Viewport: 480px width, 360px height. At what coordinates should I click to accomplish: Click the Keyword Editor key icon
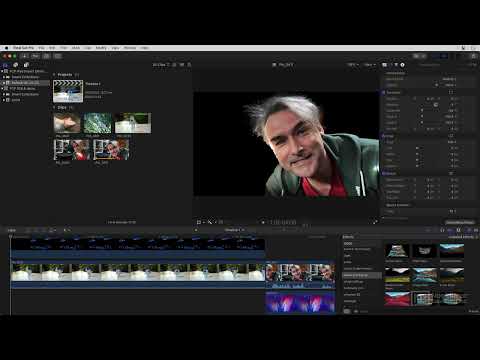tap(35, 56)
